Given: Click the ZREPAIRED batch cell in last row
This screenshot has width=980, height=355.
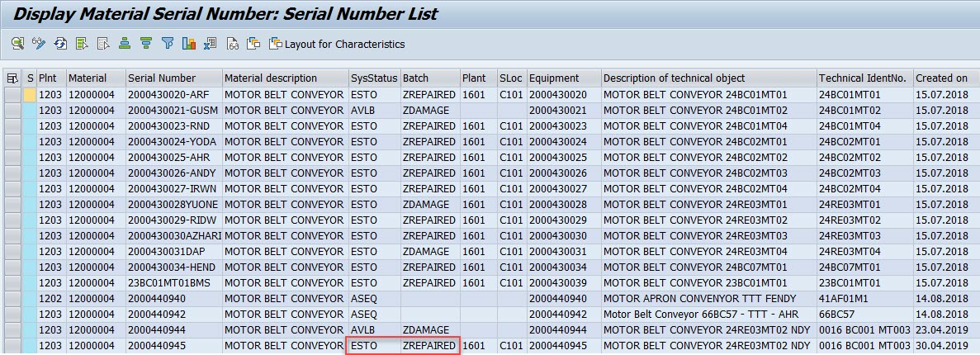Looking at the screenshot, I should click(428, 345).
